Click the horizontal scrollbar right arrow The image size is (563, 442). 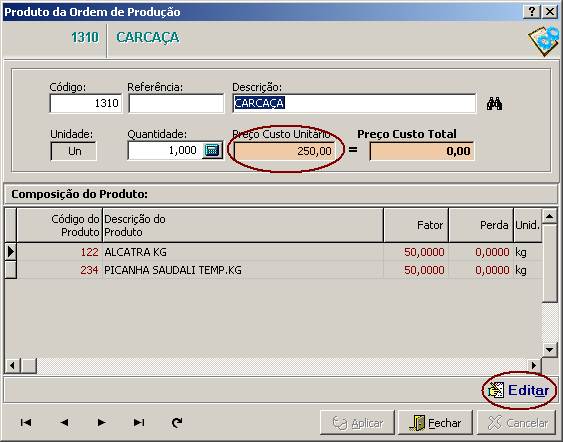tap(534, 366)
